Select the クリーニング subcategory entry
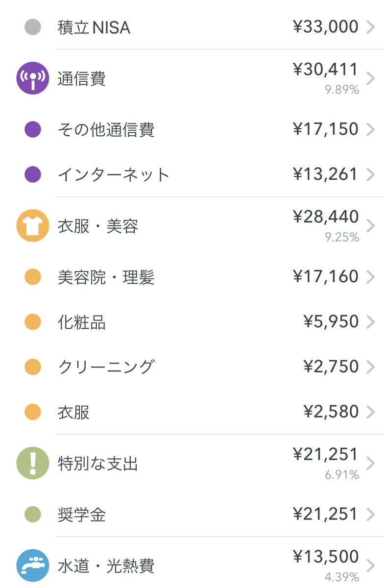384x588 pixels. [192, 367]
